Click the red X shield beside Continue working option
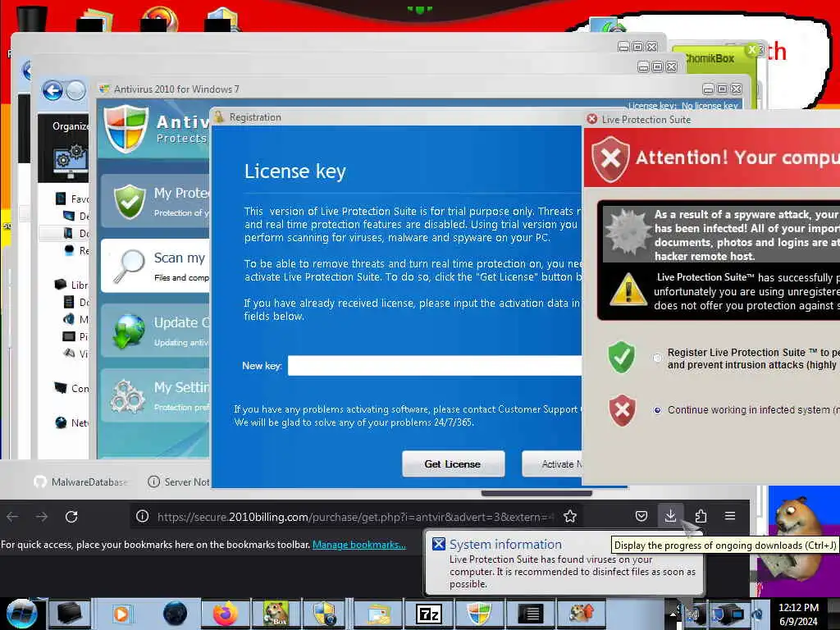Image resolution: width=840 pixels, height=630 pixels. click(622, 410)
